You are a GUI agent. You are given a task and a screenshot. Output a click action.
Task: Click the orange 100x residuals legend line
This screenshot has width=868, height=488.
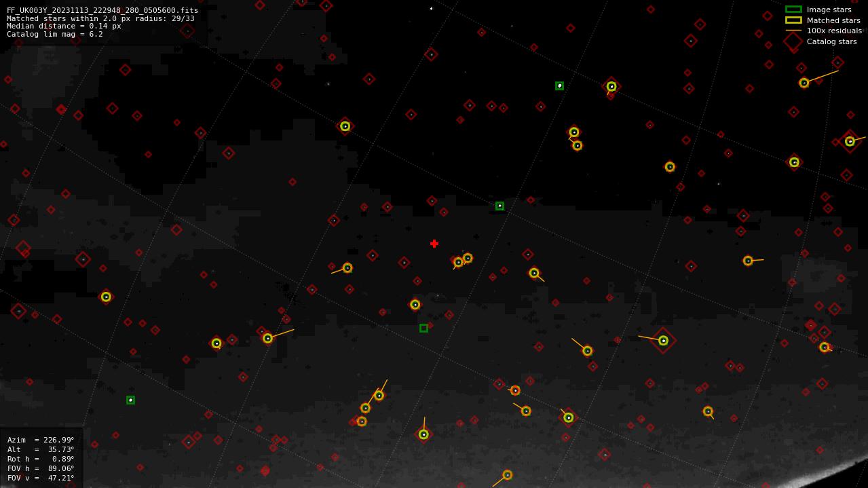(793, 31)
